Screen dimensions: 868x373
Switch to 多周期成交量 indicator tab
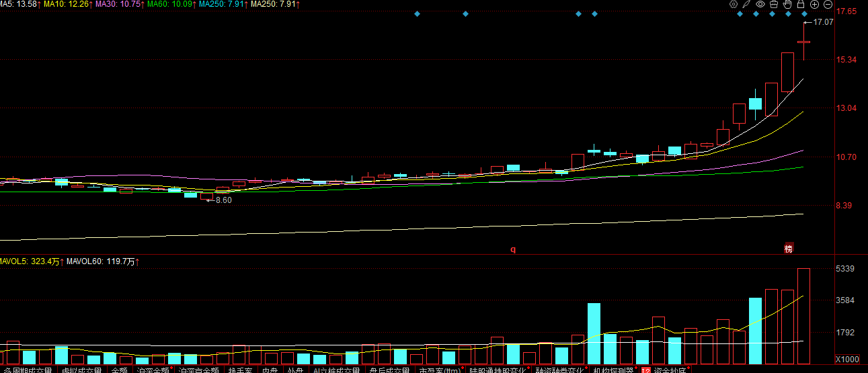coord(28,370)
